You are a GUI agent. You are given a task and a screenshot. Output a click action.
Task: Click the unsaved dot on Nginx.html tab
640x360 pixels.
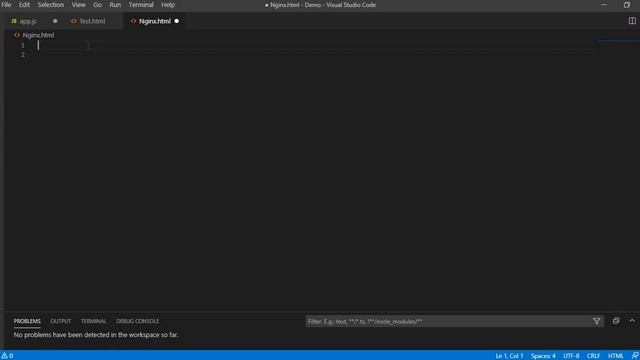click(x=177, y=21)
